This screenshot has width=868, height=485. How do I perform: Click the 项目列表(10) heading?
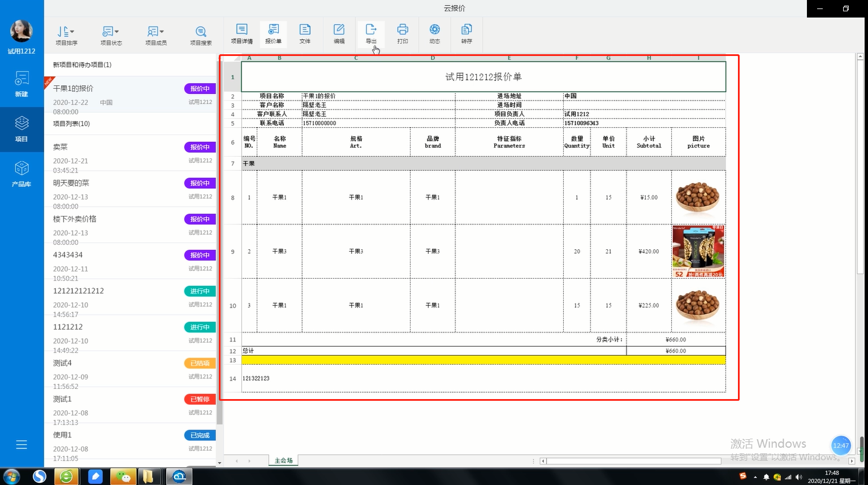[71, 124]
